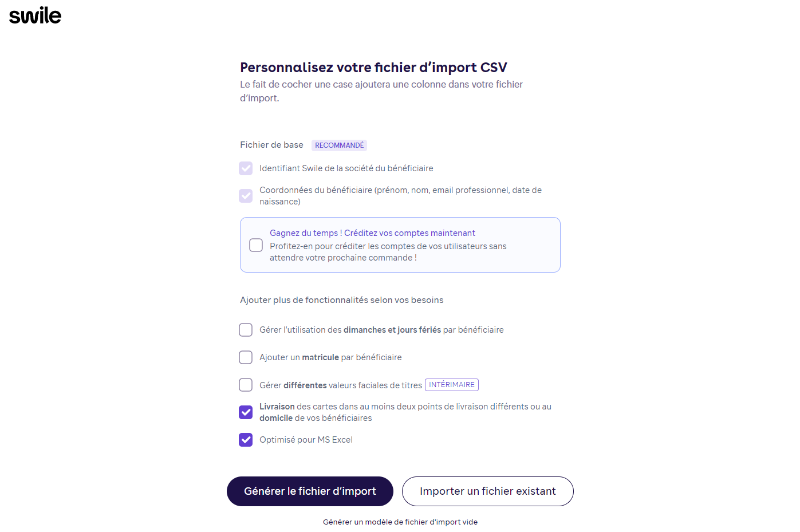Enable the Créditez vos comptes checkbox
Image resolution: width=800 pixels, height=532 pixels.
click(256, 245)
